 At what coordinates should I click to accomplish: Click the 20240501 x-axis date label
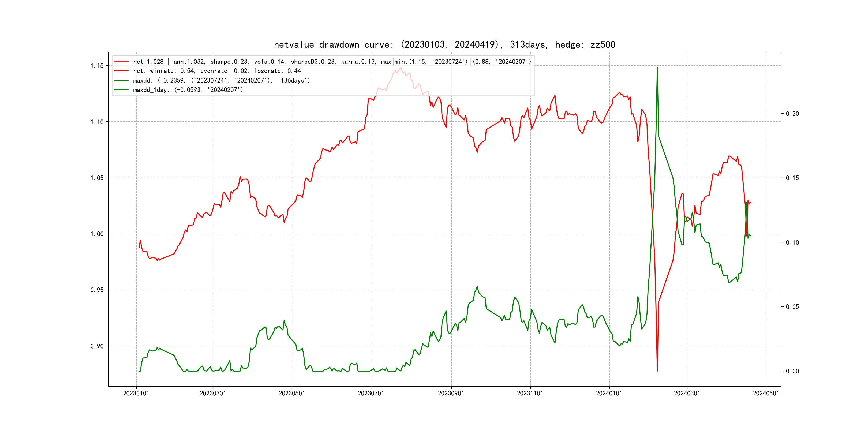click(x=766, y=393)
